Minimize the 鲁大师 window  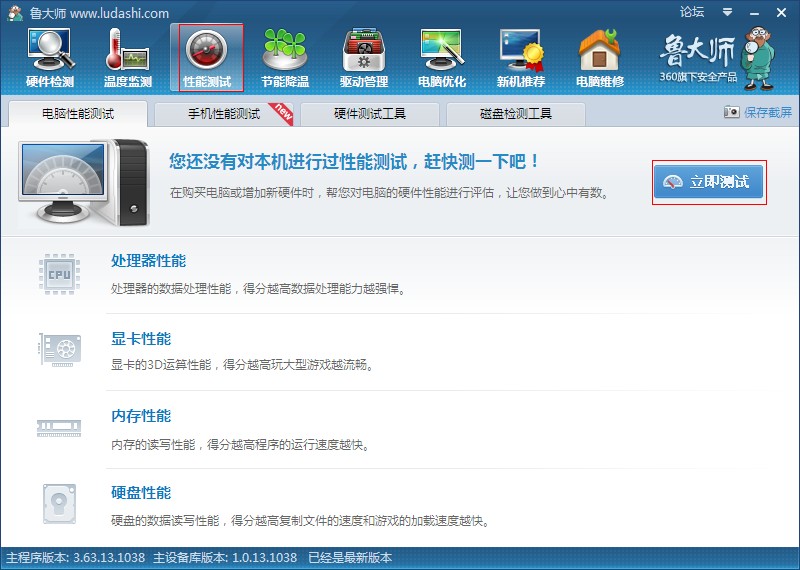pos(755,13)
